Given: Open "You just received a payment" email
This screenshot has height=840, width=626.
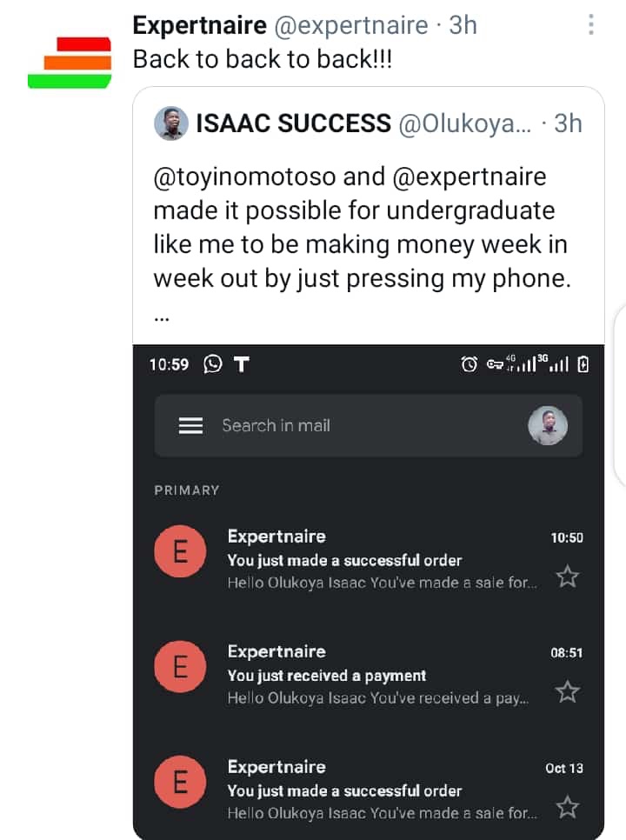Looking at the screenshot, I should (x=327, y=676).
